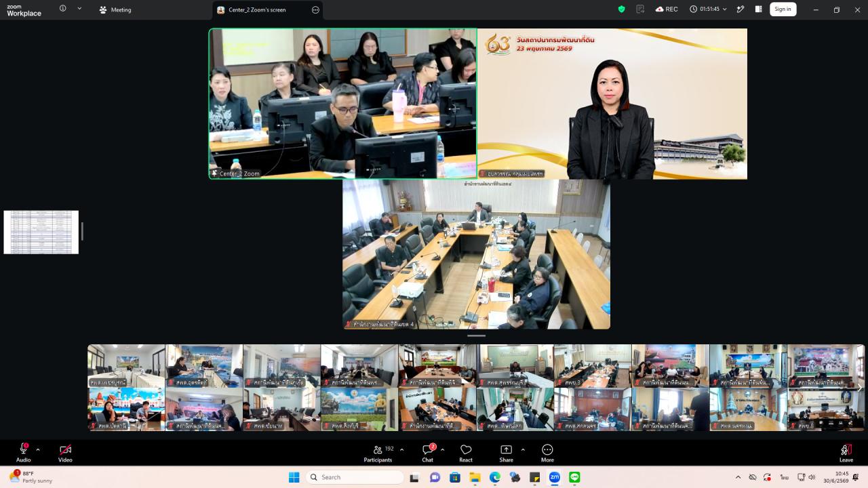Click the Sign in button
The width and height of the screenshot is (868, 488).
click(783, 9)
